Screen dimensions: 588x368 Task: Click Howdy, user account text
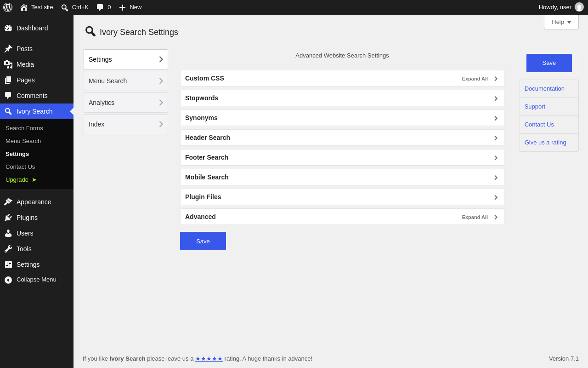[x=555, y=7]
